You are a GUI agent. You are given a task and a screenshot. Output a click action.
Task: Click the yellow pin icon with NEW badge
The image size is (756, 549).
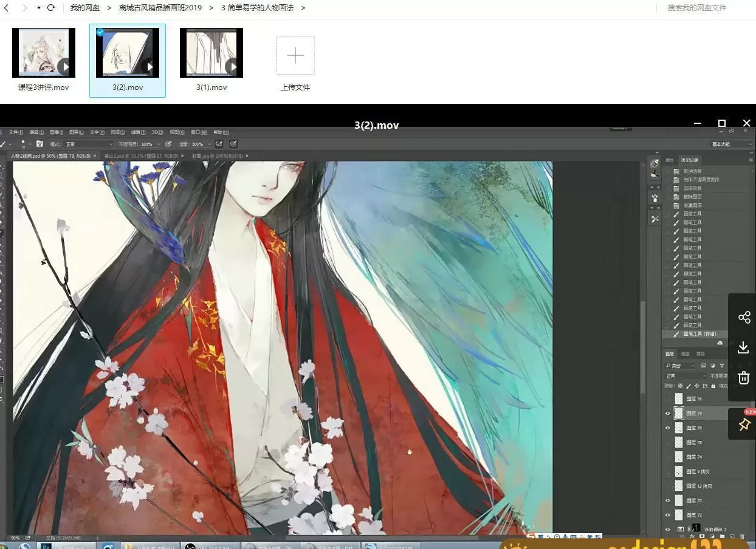coord(744,425)
